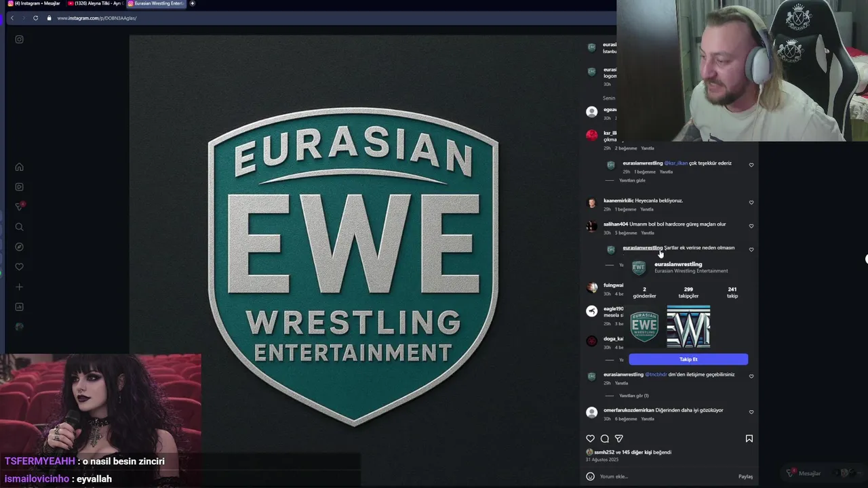Click the '241 takip' count in the hover card

coord(732,292)
